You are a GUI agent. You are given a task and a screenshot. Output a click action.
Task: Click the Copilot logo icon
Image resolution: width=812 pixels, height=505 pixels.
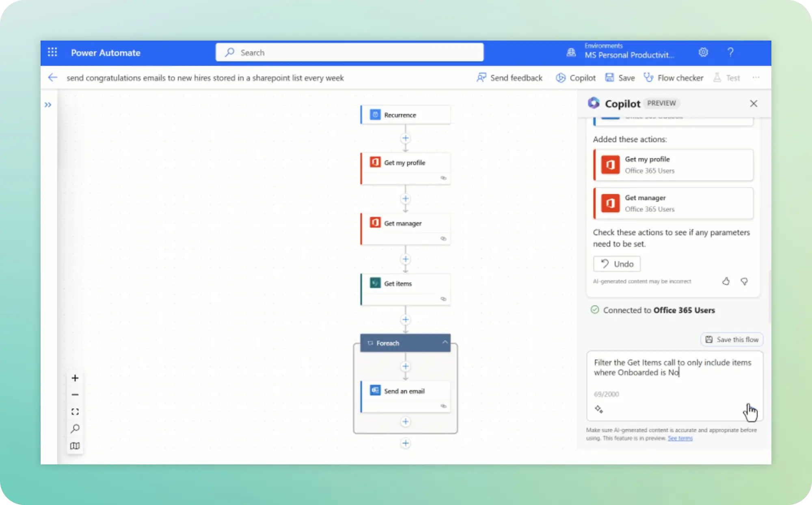(x=594, y=103)
